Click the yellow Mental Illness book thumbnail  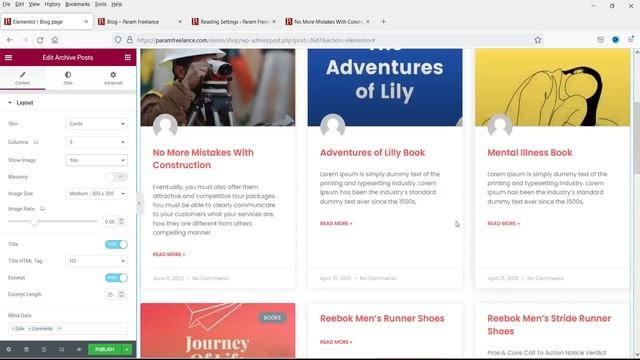[552, 87]
